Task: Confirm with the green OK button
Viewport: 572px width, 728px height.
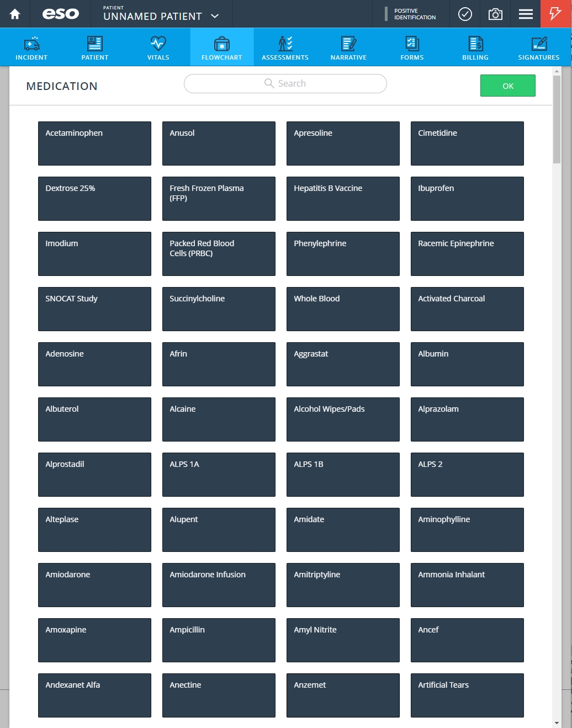Action: tap(508, 86)
